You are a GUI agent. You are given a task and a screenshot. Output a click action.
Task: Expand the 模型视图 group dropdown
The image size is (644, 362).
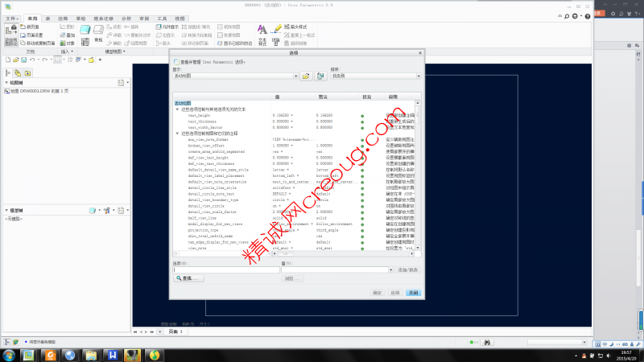(x=115, y=51)
